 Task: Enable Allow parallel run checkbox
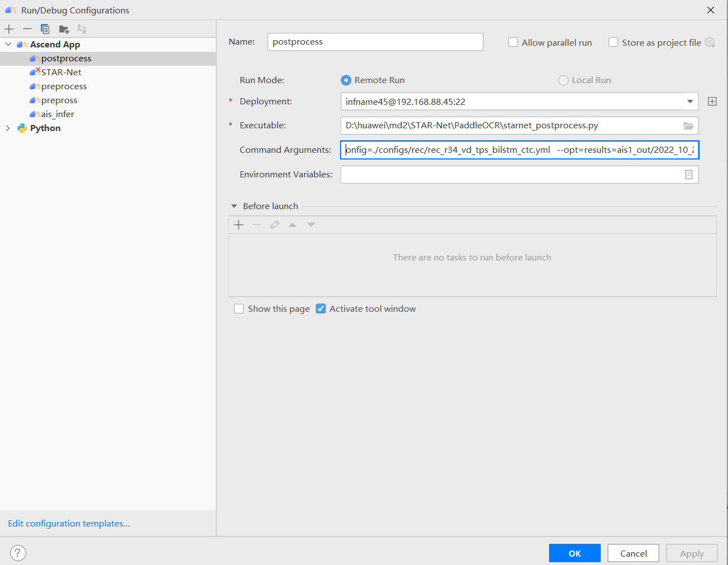[513, 42]
